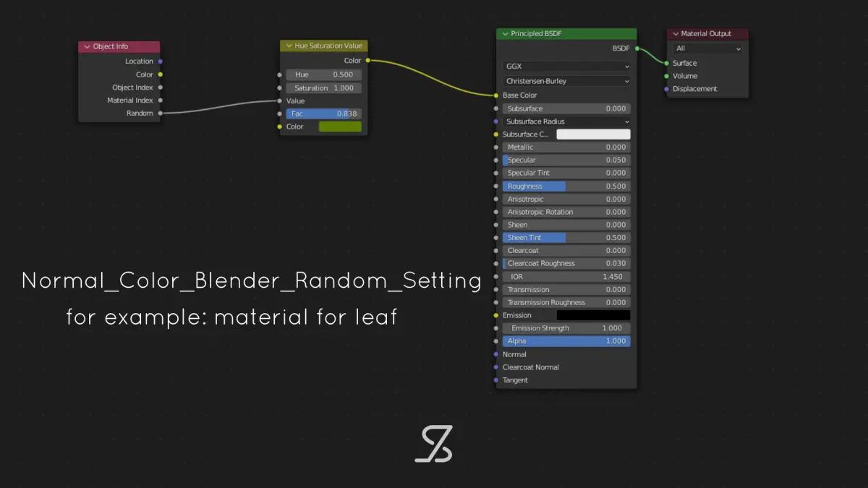868x488 pixels.
Task: Click the Saturation field 1.000
Action: [323, 87]
